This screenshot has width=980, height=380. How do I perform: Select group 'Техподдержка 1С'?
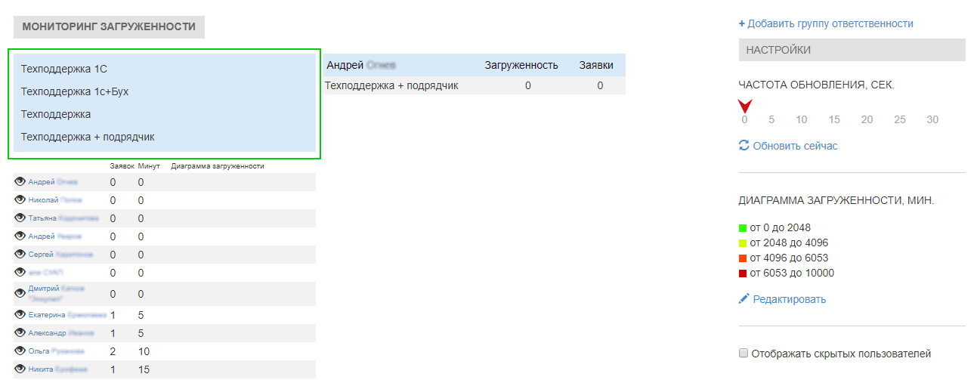(x=63, y=69)
